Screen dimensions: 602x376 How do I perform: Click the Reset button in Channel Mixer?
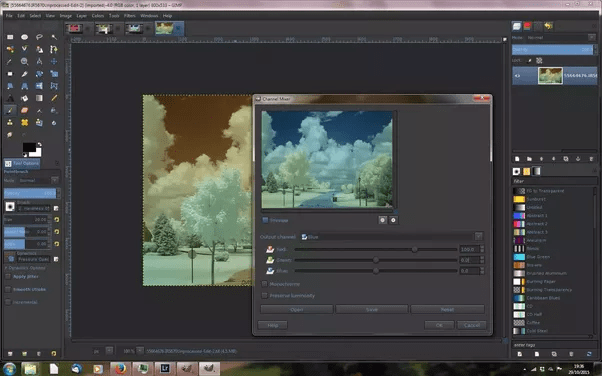447,309
